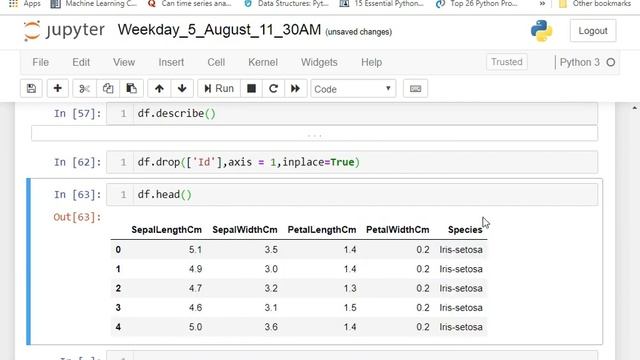Open Data Structures bookmark
This screenshot has width=640, height=360.
[286, 4]
